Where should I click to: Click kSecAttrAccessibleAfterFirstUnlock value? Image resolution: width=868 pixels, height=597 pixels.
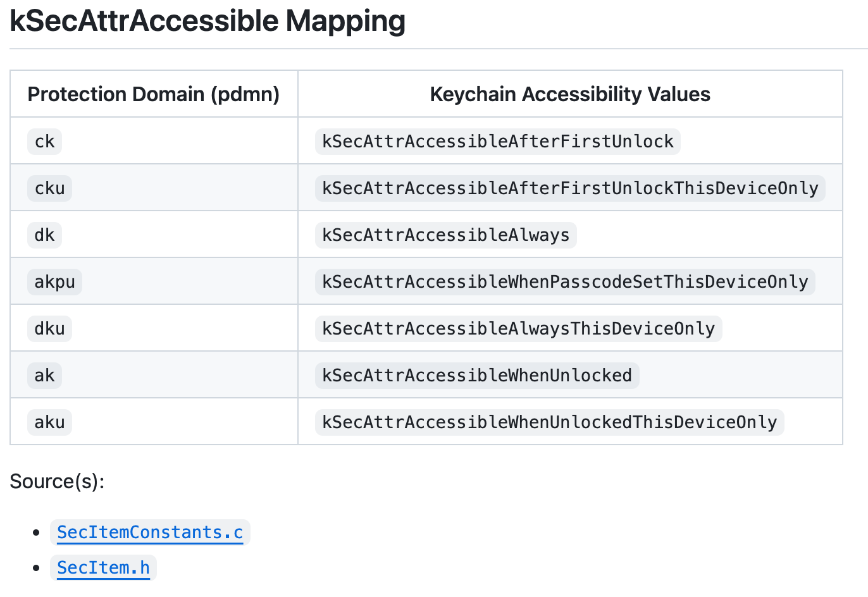tap(498, 141)
